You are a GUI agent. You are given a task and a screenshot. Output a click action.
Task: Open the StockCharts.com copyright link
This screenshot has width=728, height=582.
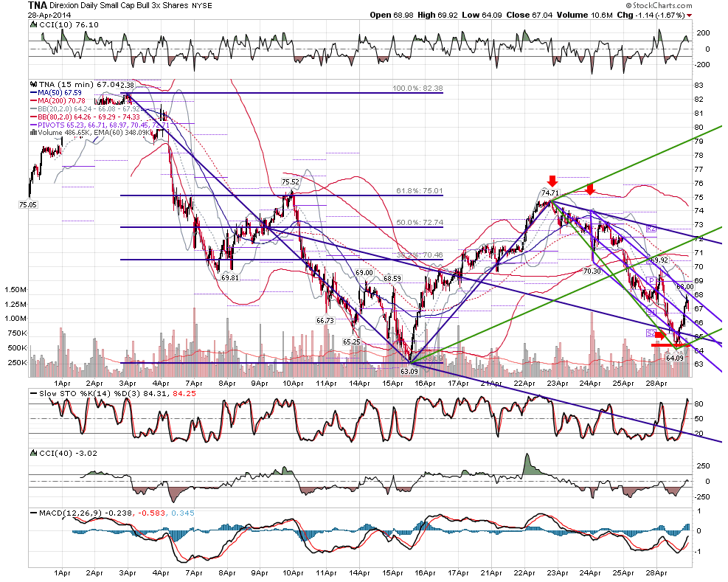click(x=659, y=6)
